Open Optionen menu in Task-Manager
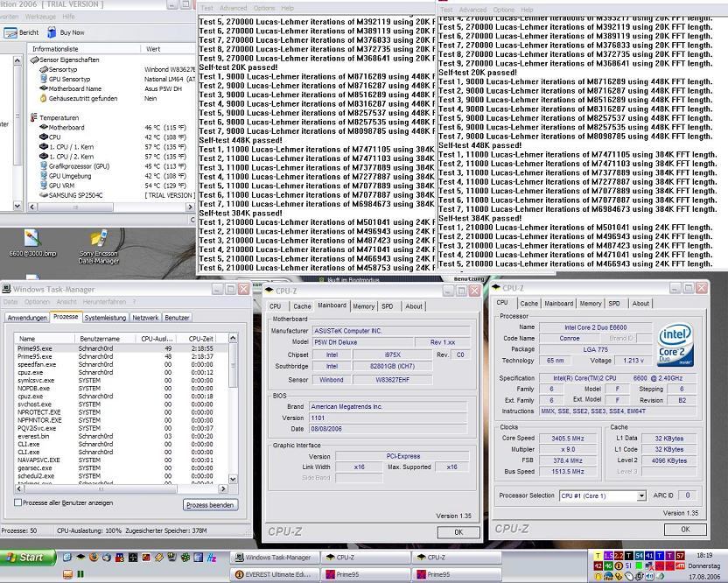This screenshot has height=583, width=728. click(x=37, y=302)
